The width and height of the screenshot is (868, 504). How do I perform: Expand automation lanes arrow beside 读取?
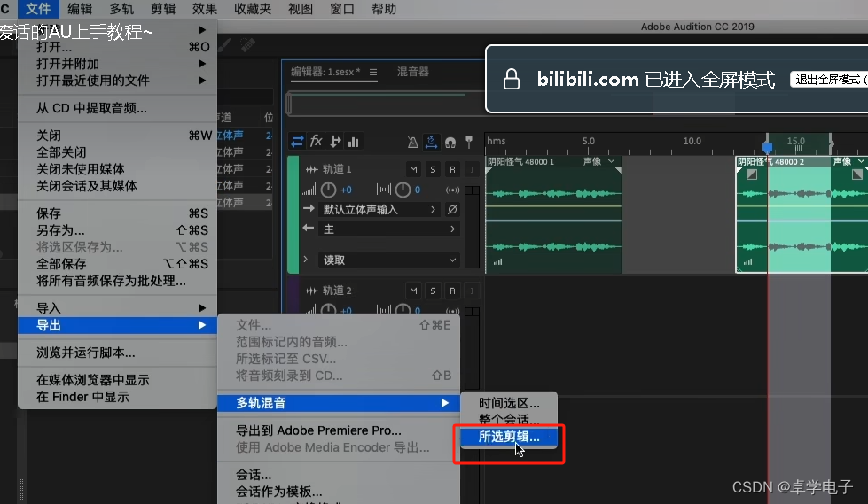[306, 259]
